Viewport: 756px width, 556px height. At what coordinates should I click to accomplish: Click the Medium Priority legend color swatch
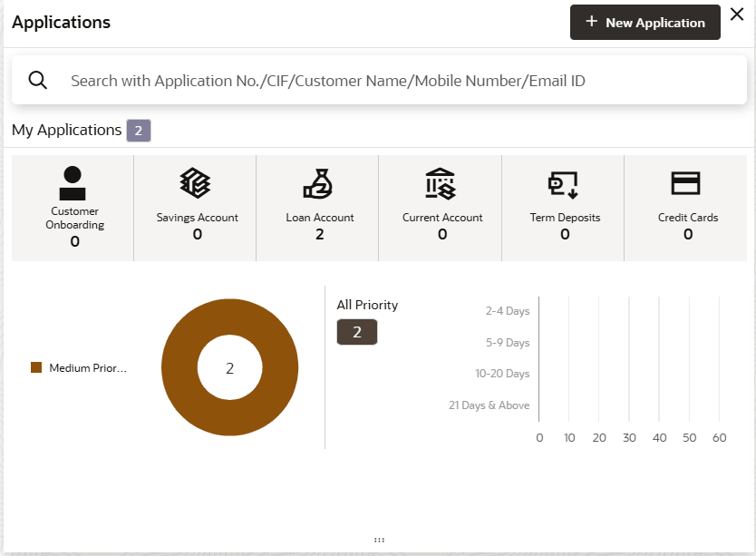coord(36,367)
